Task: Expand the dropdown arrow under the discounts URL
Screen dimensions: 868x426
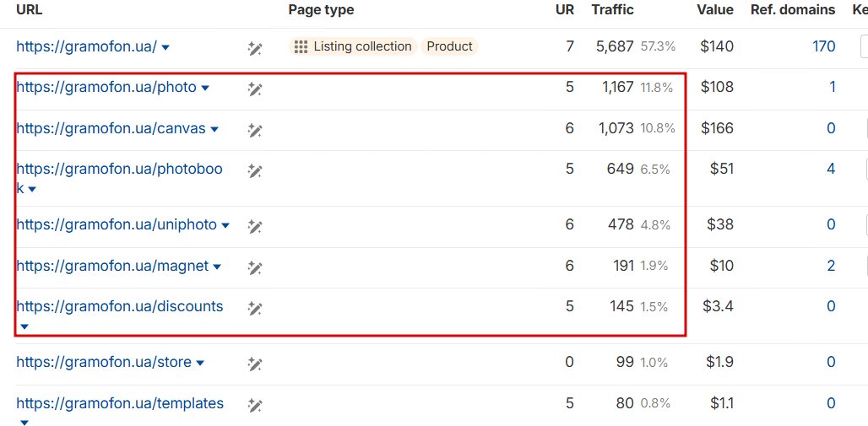Action: point(24,326)
